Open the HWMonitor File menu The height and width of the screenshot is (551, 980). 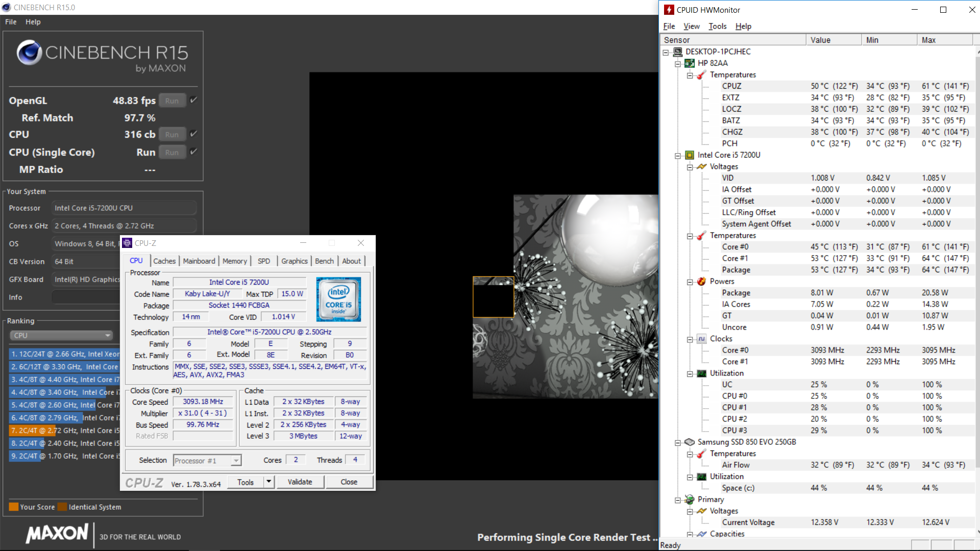point(669,26)
